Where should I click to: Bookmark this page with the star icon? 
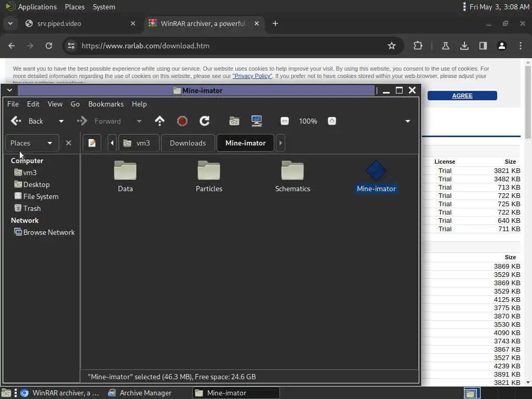[x=392, y=46]
